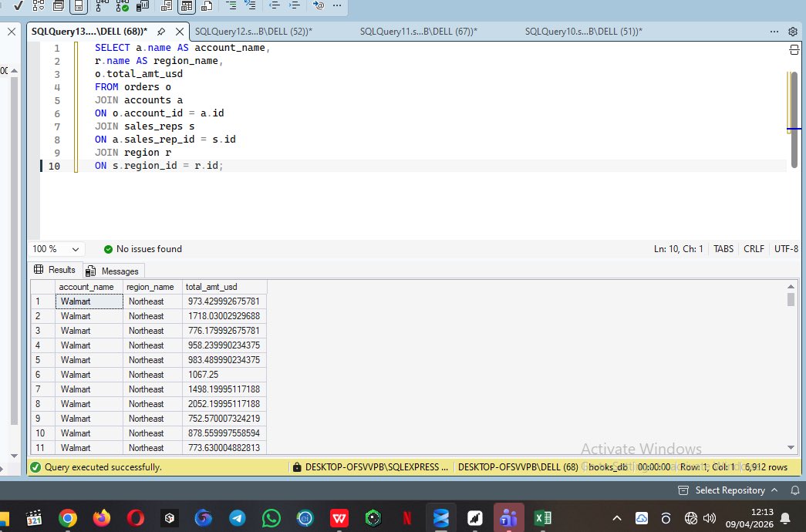
Task: Click the No issues found indicator
Action: 143,249
